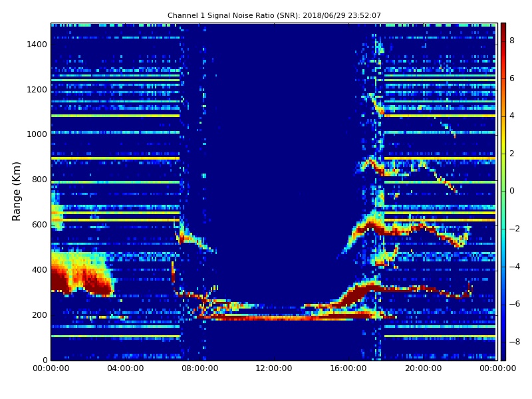Click the 'Range (Km)' y-axis label
This screenshot has width=532, height=399.
[16, 192]
